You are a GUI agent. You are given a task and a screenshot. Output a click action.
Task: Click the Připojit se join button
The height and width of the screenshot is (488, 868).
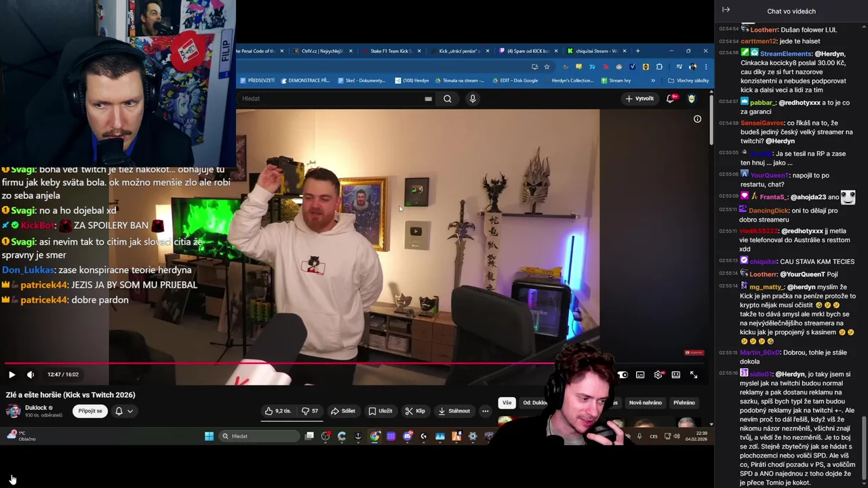pyautogui.click(x=90, y=411)
